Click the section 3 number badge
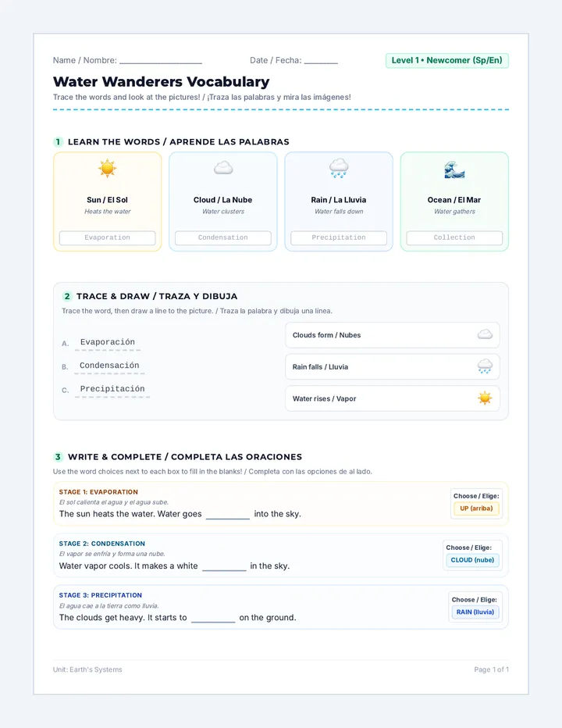The height and width of the screenshot is (728, 562). pyautogui.click(x=58, y=457)
